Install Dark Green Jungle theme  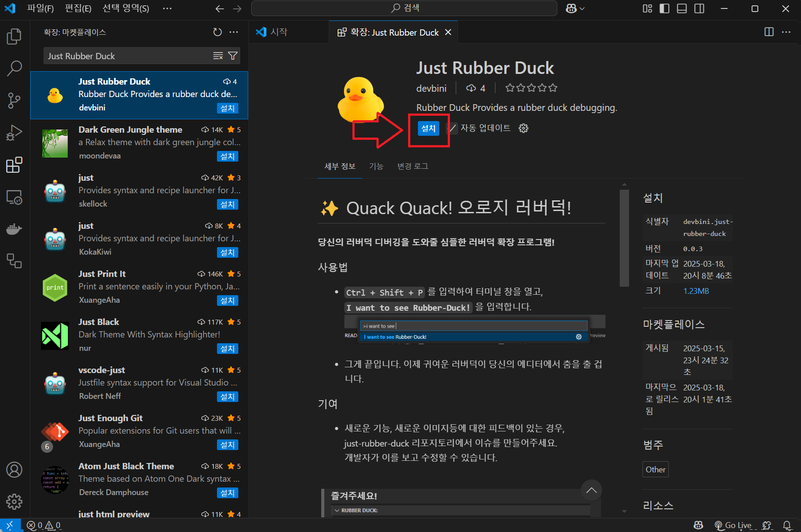point(228,156)
